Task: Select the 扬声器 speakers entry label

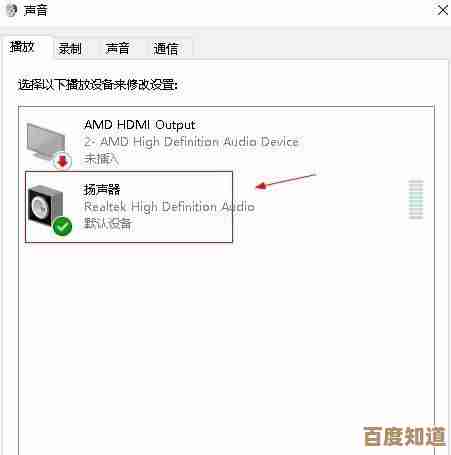Action: (102, 190)
